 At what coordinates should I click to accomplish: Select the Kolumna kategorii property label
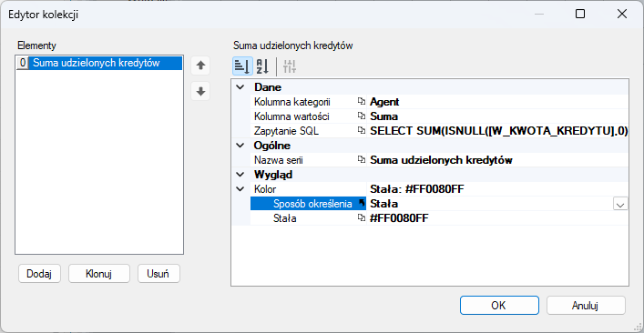click(292, 102)
